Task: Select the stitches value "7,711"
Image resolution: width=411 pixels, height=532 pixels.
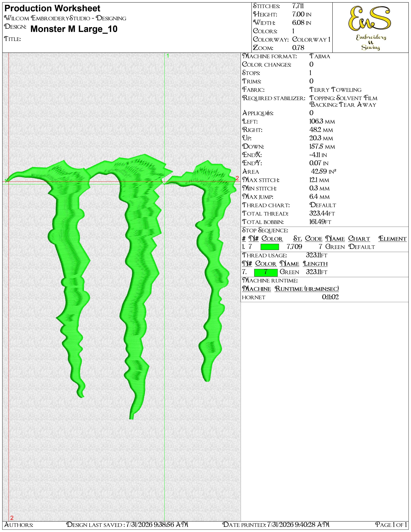Action: point(298,6)
